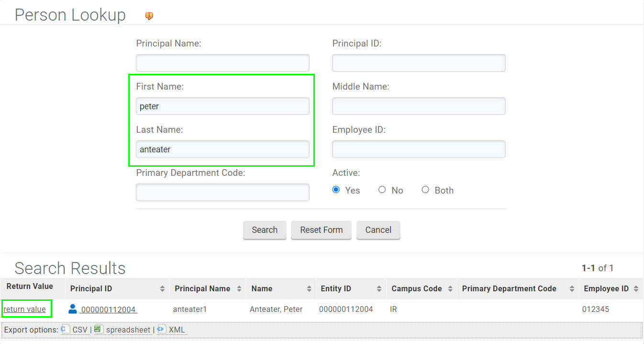This screenshot has width=644, height=344.
Task: Sort results by Name column arrows
Action: [309, 289]
